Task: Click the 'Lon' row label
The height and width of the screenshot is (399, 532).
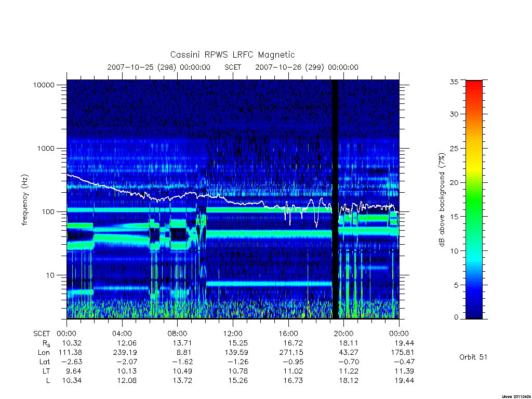Action: 44,353
